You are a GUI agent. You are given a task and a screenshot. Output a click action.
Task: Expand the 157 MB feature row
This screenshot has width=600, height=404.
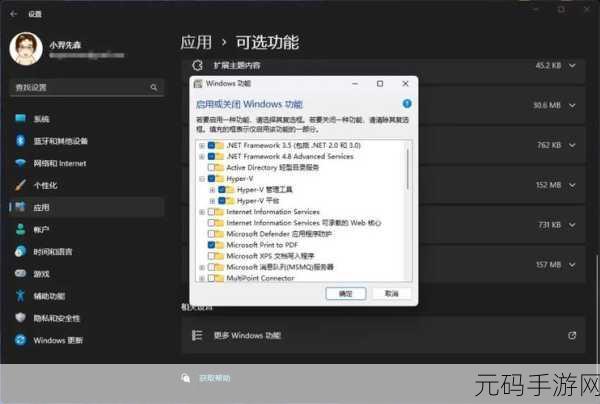click(572, 264)
